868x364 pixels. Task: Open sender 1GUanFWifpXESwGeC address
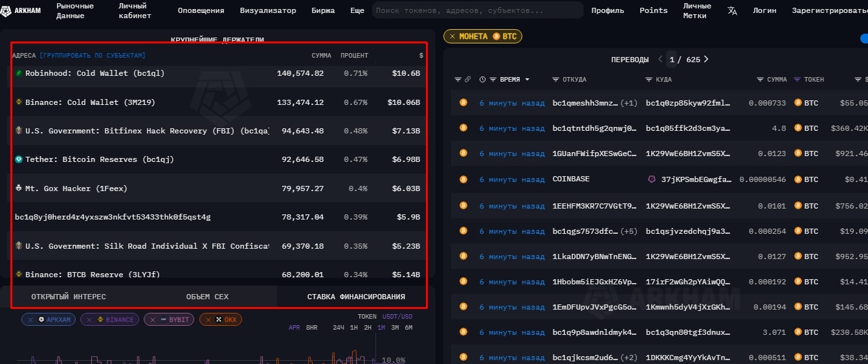point(595,154)
